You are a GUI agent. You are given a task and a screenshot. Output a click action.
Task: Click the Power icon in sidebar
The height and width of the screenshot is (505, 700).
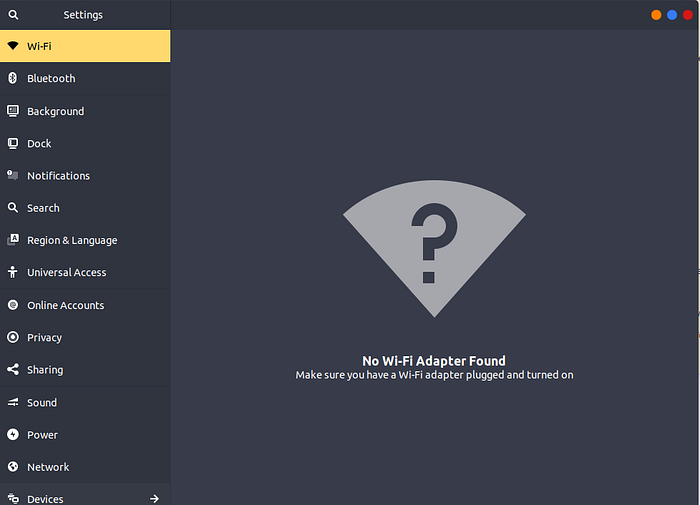[x=13, y=434]
